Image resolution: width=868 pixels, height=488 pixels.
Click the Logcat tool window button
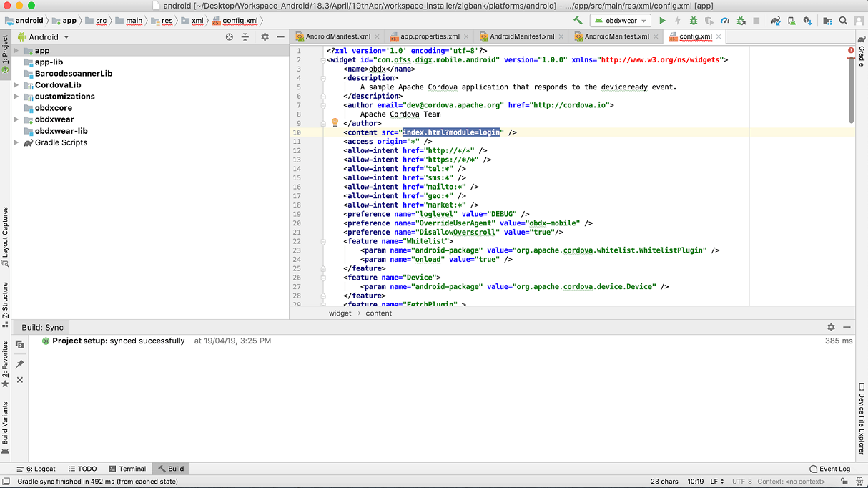[36, 469]
